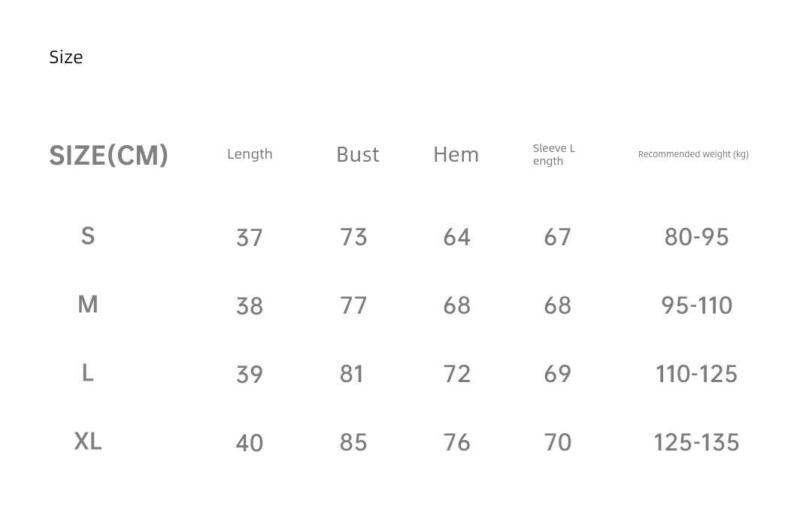The height and width of the screenshot is (522, 812).
Task: Click bust value 77 in M row
Action: pos(353,305)
